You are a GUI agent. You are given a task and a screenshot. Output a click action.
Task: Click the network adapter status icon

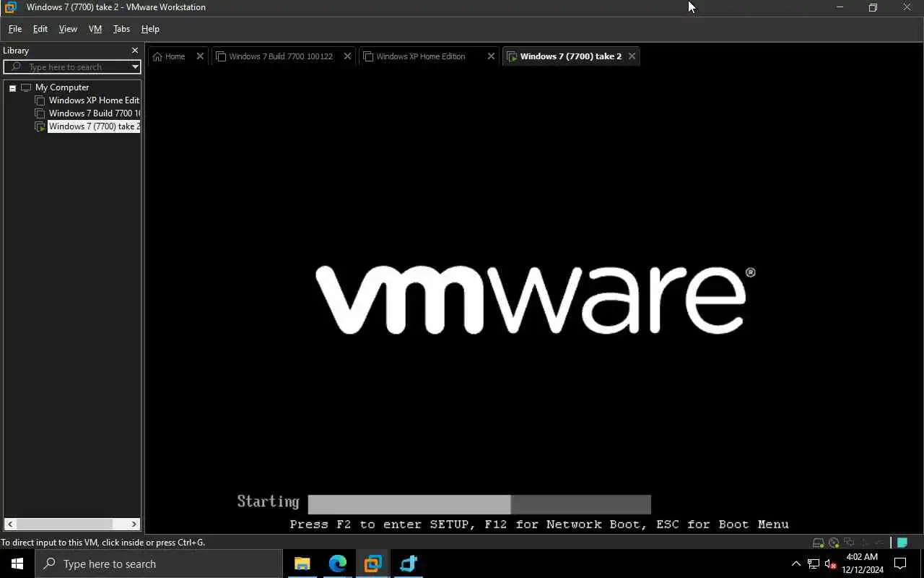coord(849,543)
